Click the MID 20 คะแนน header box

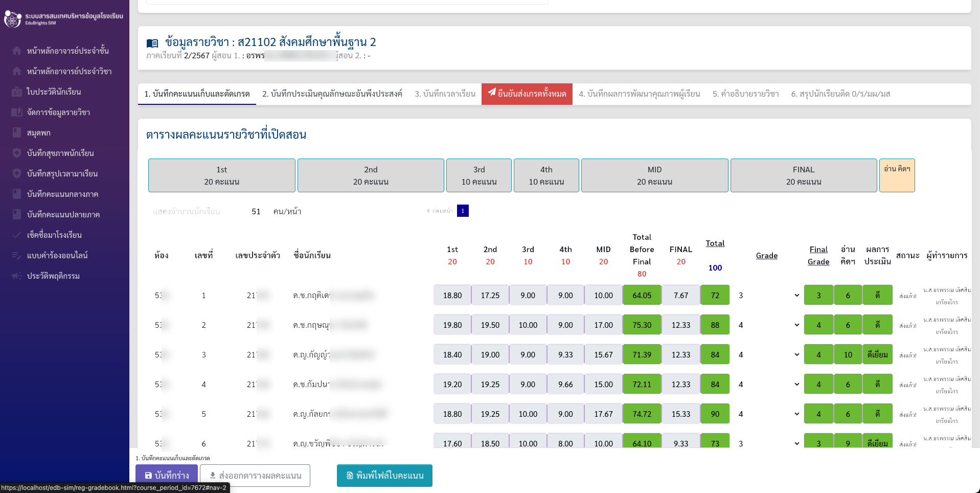point(654,175)
